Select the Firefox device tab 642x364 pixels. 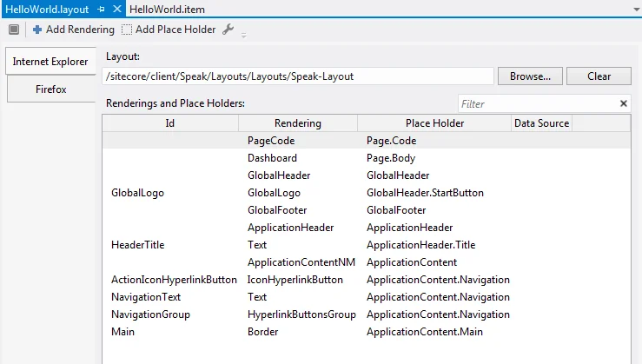point(50,89)
